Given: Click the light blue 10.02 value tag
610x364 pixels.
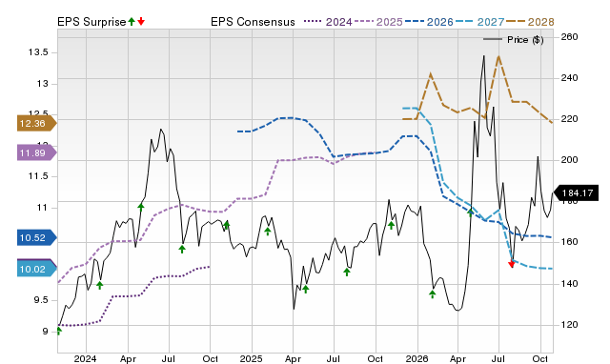Looking at the screenshot, I should coord(36,269).
